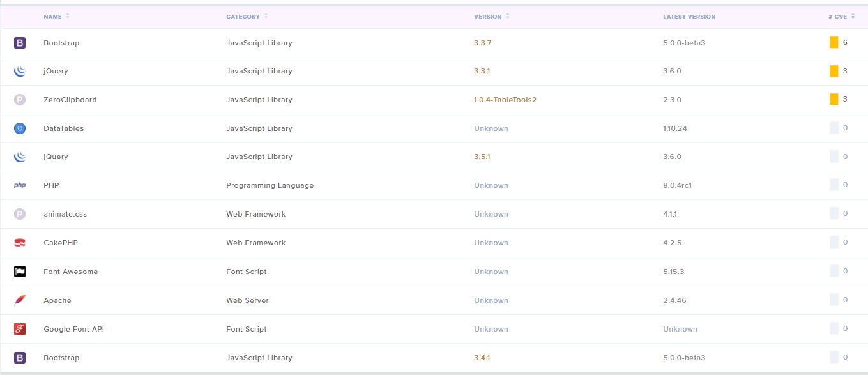This screenshot has width=868, height=375.
Task: Click the Font Awesome flag icon
Action: tap(20, 272)
